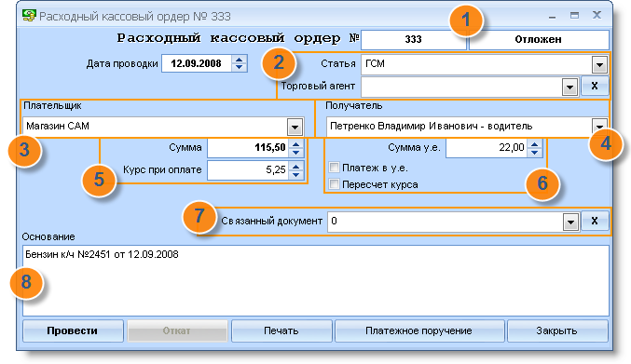This screenshot has width=631, height=364.
Task: Decrease Курс при оплате with down arrow
Action: [296, 175]
